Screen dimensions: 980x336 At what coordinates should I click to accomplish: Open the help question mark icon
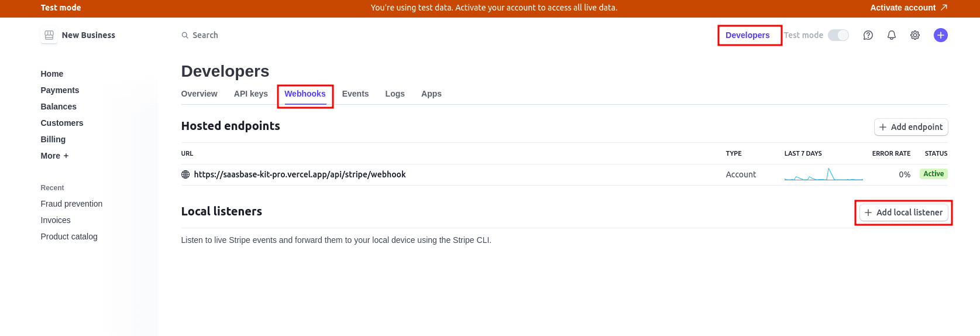pos(868,35)
